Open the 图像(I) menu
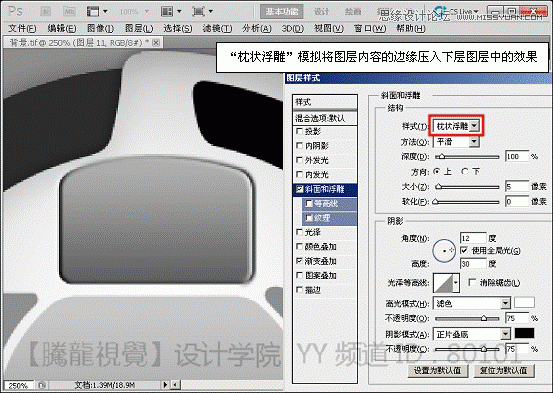Image resolution: width=553 pixels, height=393 pixels. (100, 28)
